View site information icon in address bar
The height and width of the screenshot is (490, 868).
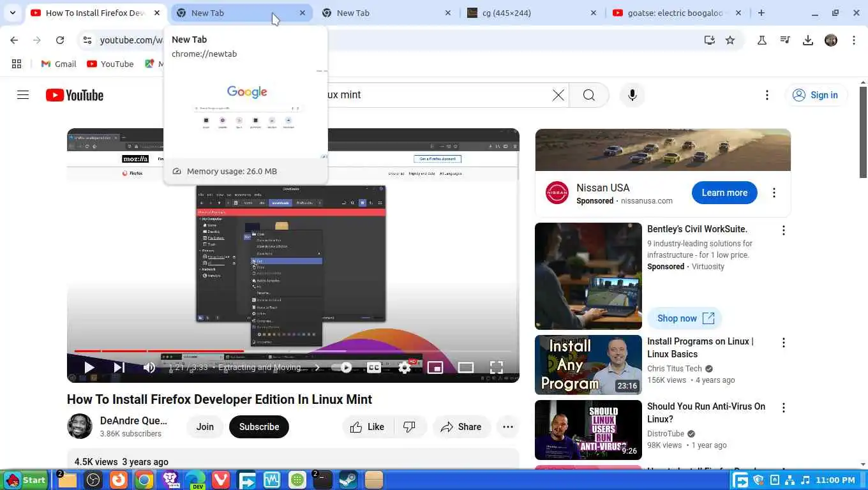(87, 40)
